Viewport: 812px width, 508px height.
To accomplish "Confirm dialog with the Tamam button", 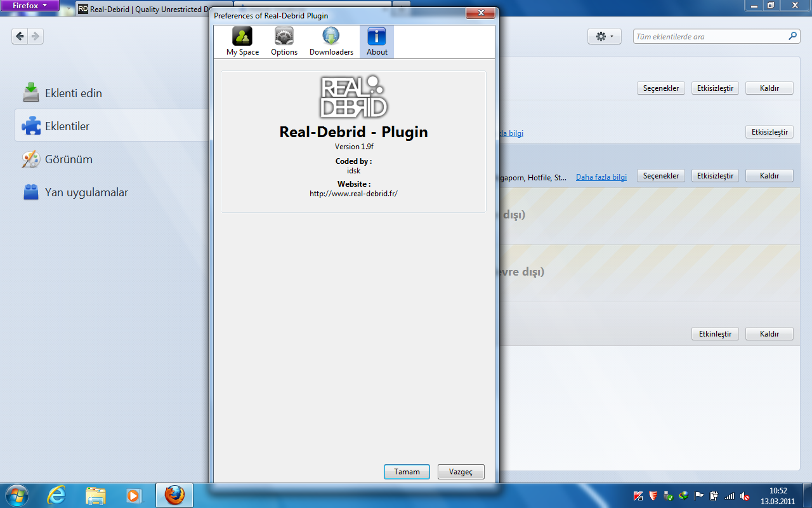I will (x=407, y=472).
